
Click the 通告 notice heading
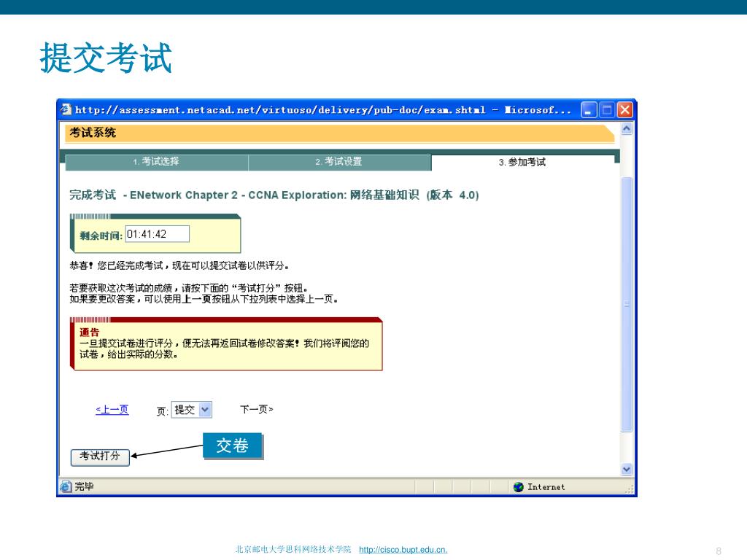tap(89, 332)
